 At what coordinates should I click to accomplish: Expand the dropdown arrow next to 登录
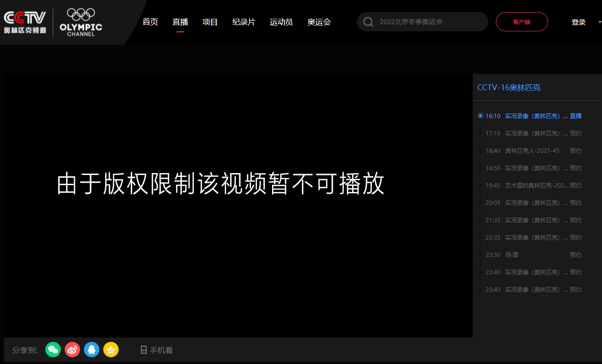pyautogui.click(x=600, y=22)
